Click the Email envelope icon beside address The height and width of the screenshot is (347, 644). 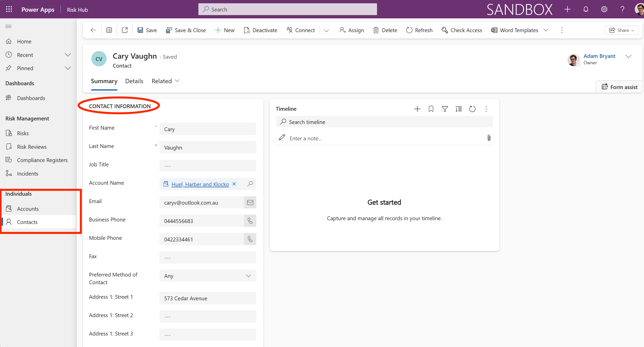(250, 203)
